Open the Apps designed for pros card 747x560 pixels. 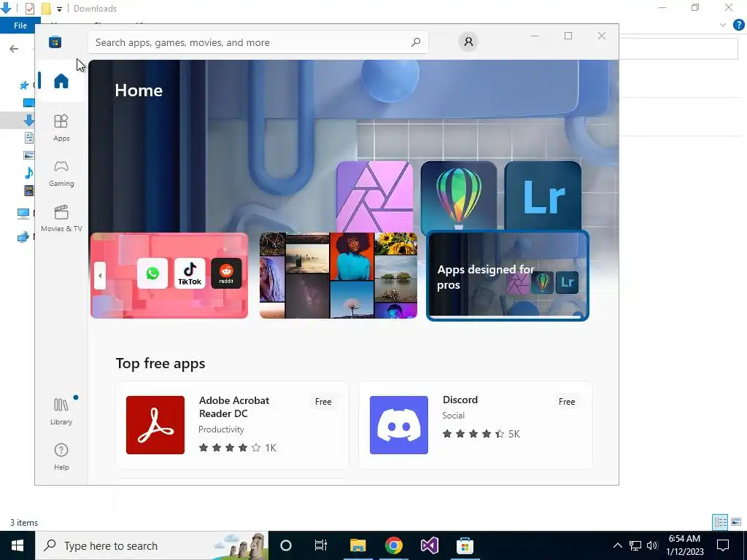pyautogui.click(x=508, y=275)
